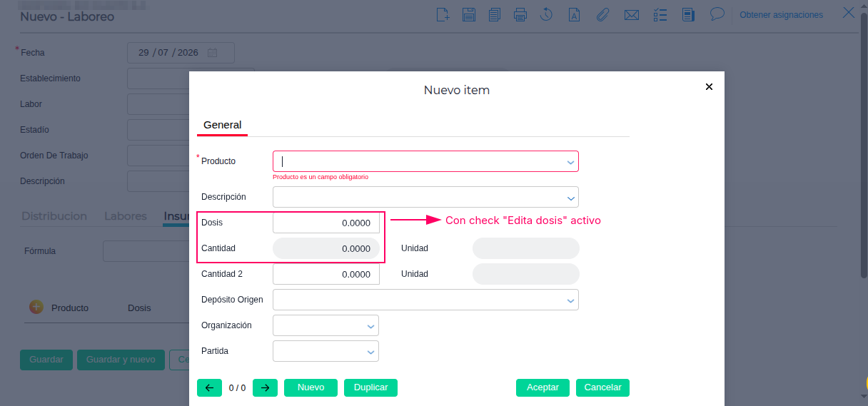Click the Orden De Trabajo field
Screen dimensions: 868x406
pos(158,156)
